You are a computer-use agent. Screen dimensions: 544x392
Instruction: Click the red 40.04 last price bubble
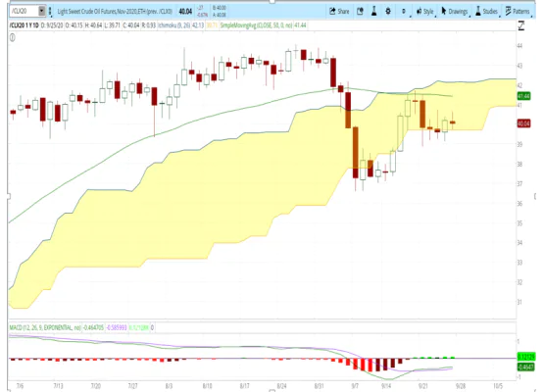coord(523,123)
